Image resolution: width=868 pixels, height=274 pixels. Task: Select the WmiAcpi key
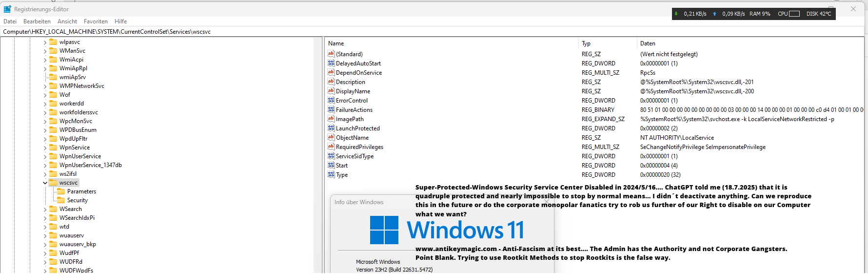(71, 60)
